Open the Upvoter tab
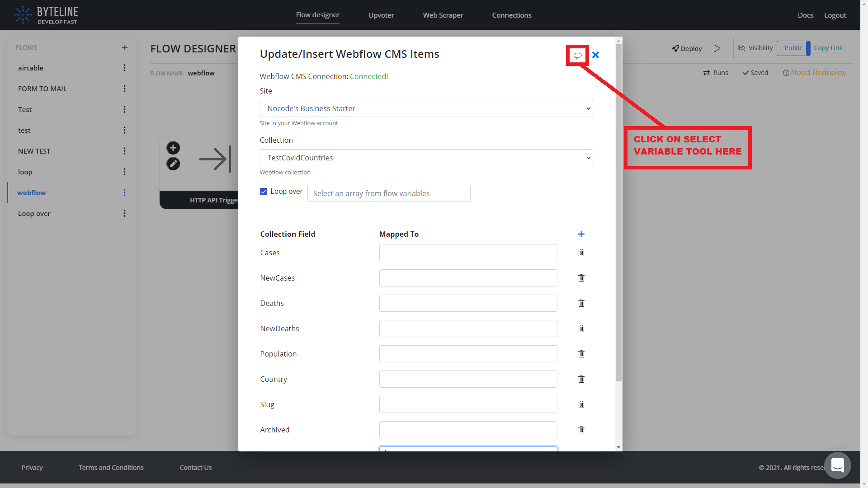Image resolution: width=868 pixels, height=488 pixels. [x=381, y=15]
